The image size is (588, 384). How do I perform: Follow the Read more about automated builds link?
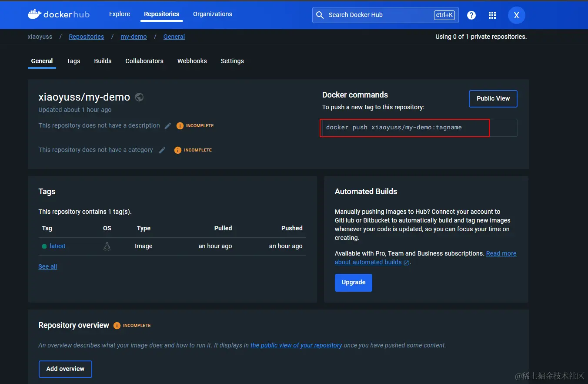tap(501, 254)
